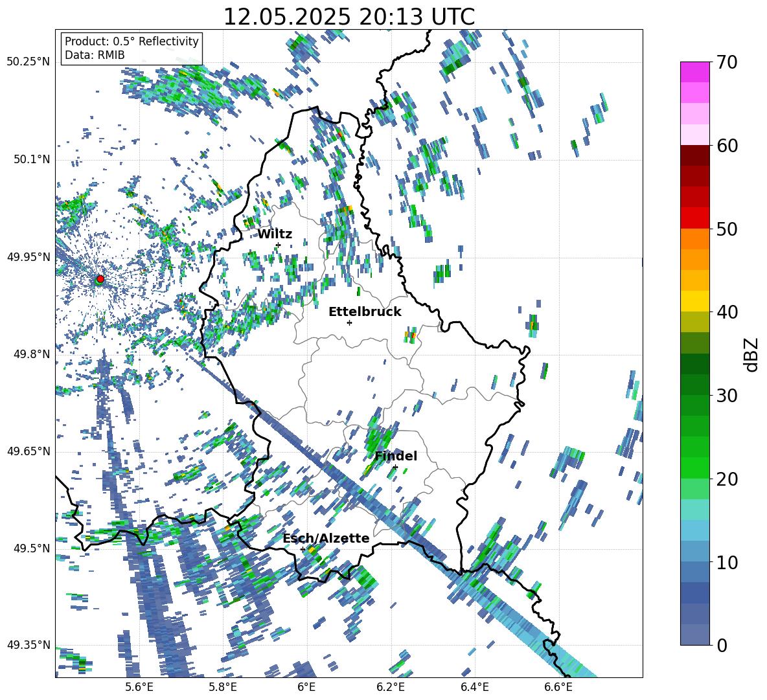Click the Data: RMIB text
Image resolution: width=767 pixels, height=700 pixels.
[x=95, y=55]
